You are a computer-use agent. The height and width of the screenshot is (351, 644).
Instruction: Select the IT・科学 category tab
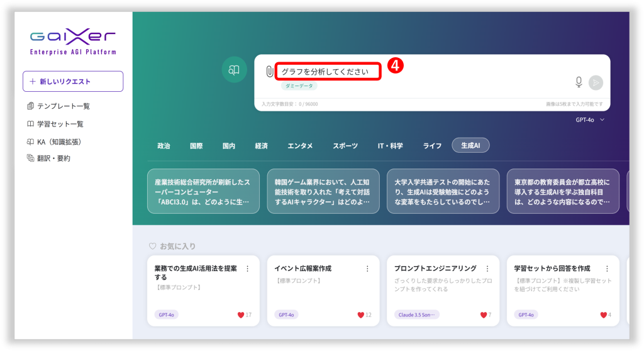tap(390, 146)
